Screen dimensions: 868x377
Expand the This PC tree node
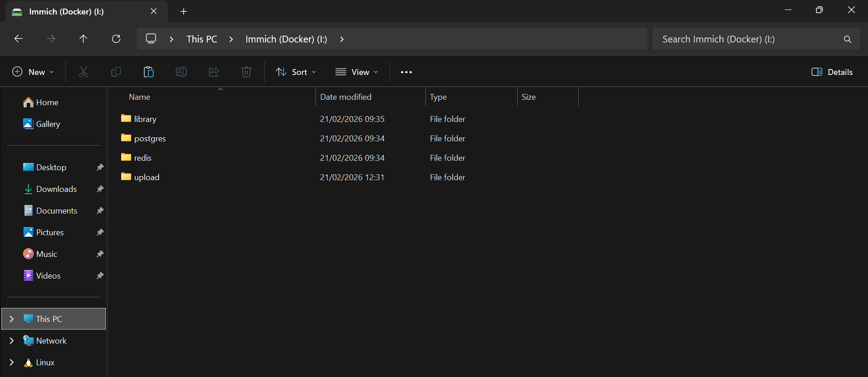pyautogui.click(x=12, y=319)
